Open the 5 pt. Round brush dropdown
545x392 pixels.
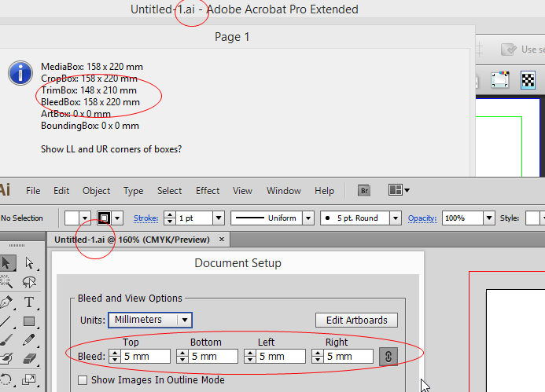point(396,218)
